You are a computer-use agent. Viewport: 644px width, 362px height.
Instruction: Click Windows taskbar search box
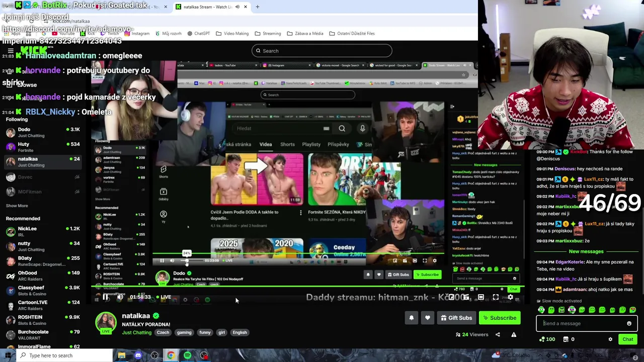(x=63, y=355)
